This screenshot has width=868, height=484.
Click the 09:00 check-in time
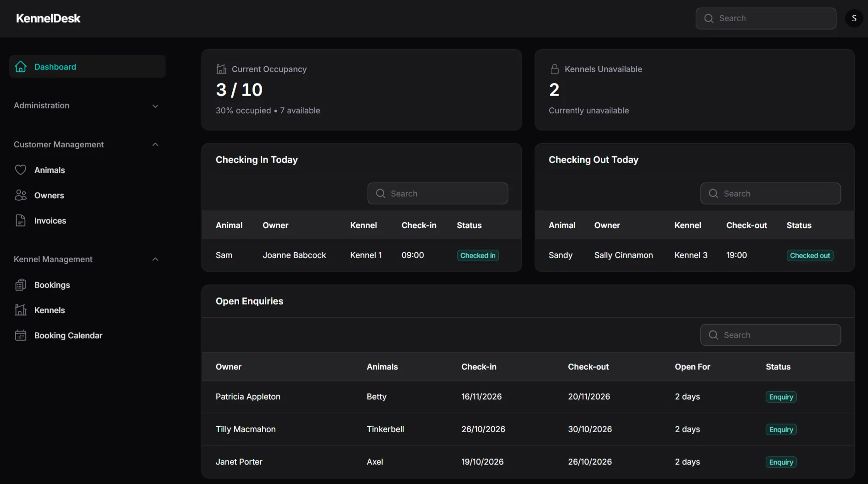tap(413, 255)
